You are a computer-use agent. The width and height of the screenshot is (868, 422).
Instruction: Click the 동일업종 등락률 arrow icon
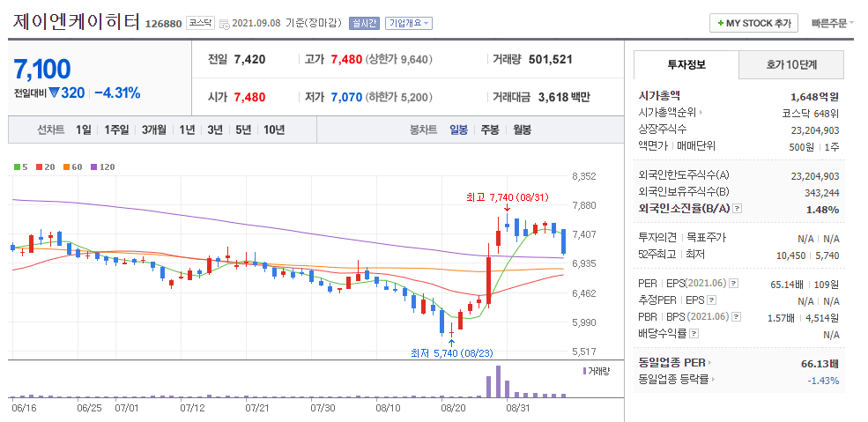point(713,380)
